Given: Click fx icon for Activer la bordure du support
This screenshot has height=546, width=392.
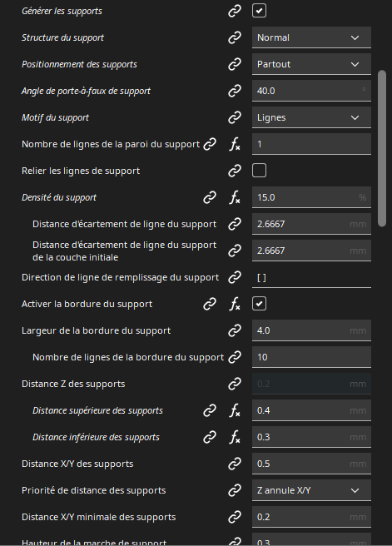Looking at the screenshot, I should (235, 304).
